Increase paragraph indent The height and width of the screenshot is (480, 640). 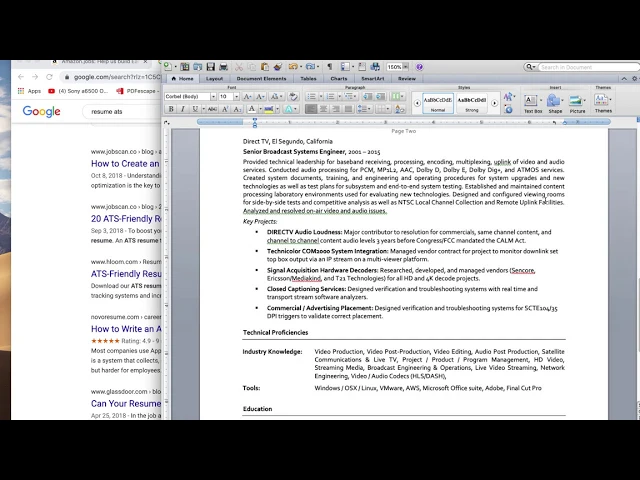pos(380,96)
